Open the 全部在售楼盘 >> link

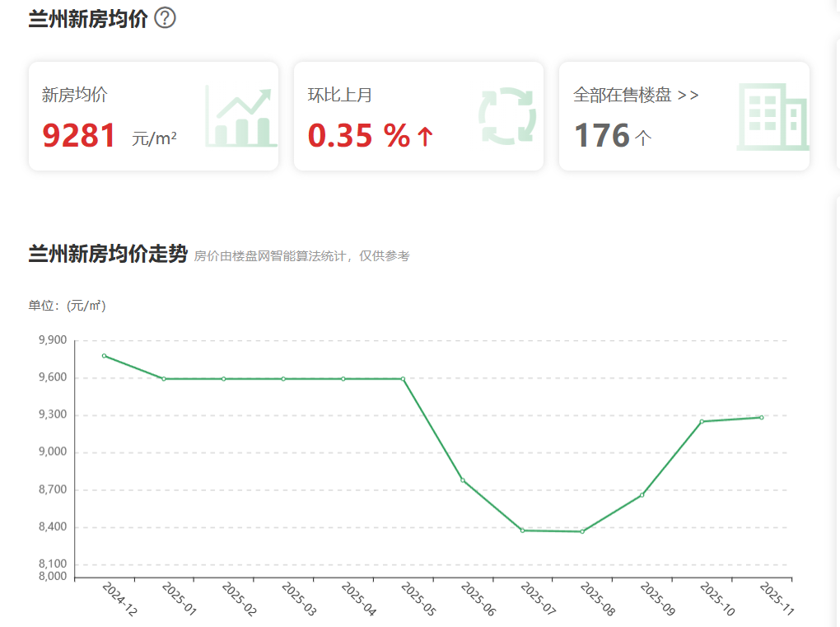(636, 95)
